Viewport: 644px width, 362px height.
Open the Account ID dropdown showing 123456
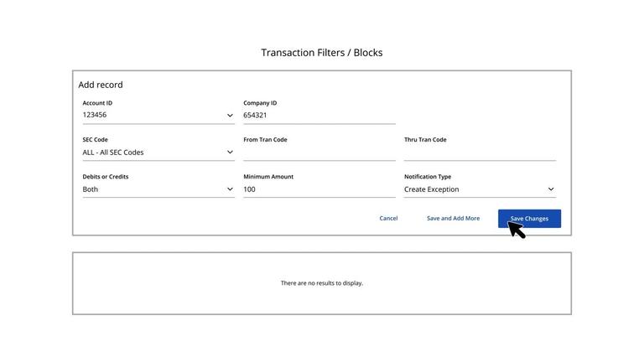point(158,116)
